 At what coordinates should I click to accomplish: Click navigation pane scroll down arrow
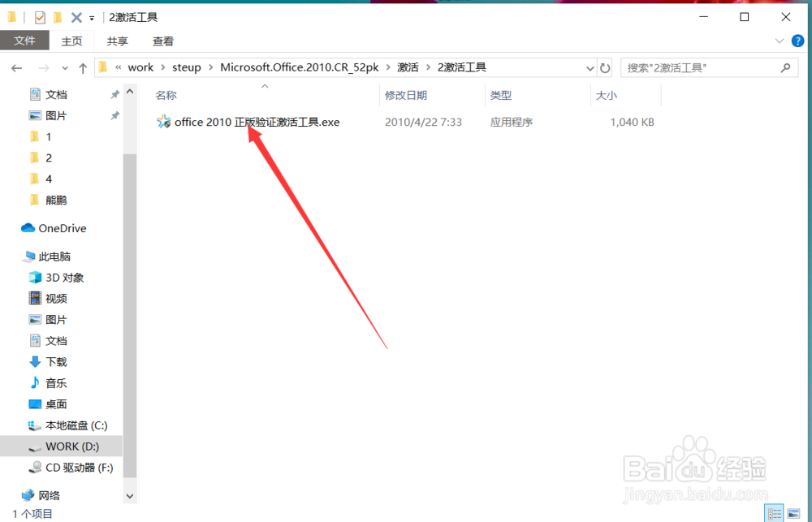[x=130, y=496]
